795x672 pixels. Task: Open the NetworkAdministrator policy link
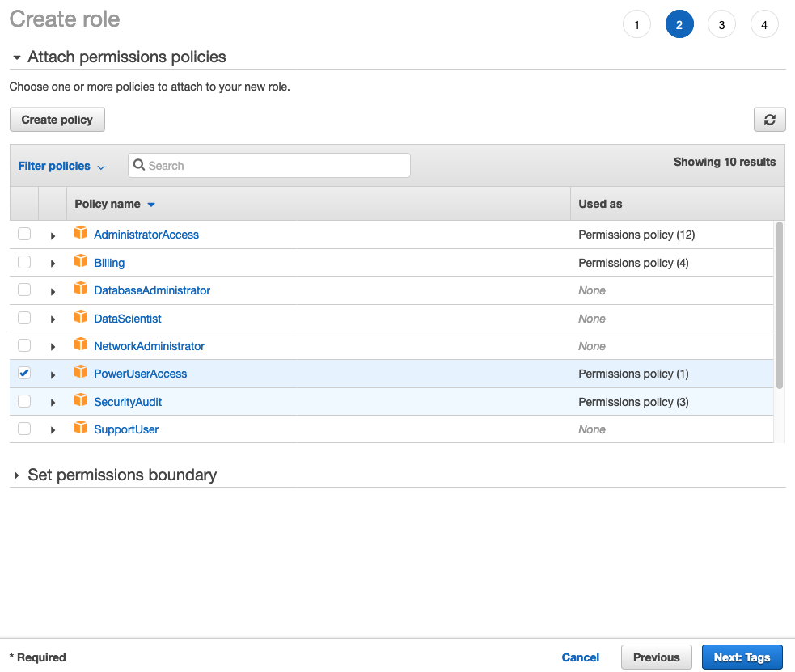(x=149, y=345)
